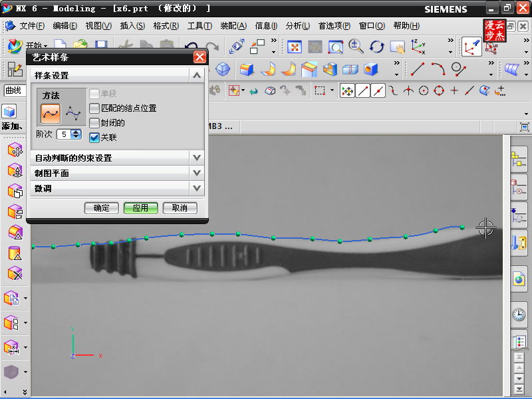Screen dimensions: 532x399
Task: Toggle the 匹配的结点位置 checkbox
Action: tap(94, 108)
